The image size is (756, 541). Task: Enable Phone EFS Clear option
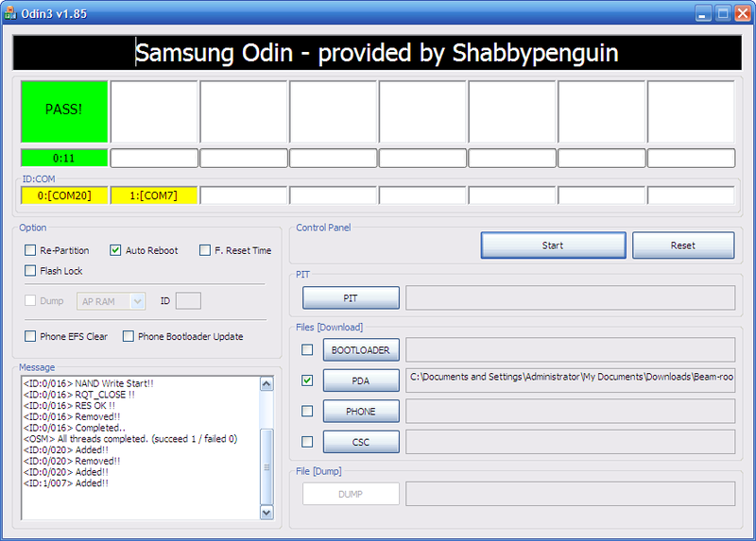[x=30, y=336]
